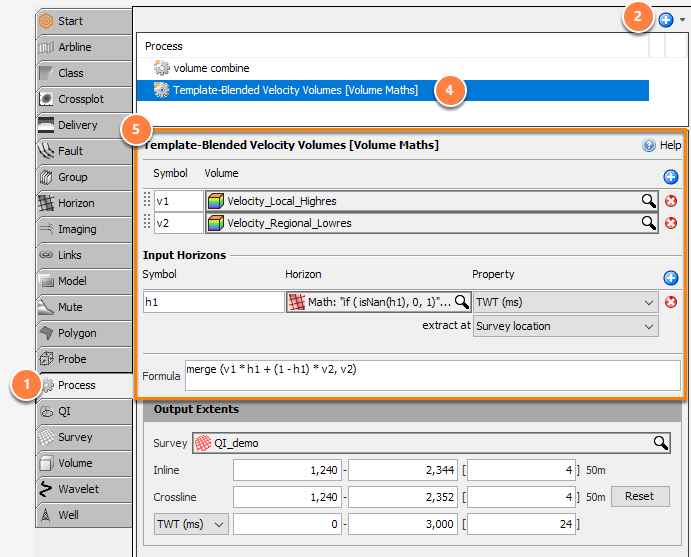Add a new input horizon row
Screen dimensions: 691x557
click(x=671, y=278)
